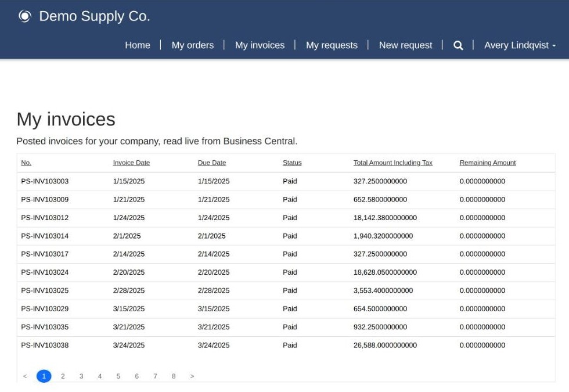The image size is (569, 392).
Task: Click invoice number PS-INV103035
Action: (45, 327)
